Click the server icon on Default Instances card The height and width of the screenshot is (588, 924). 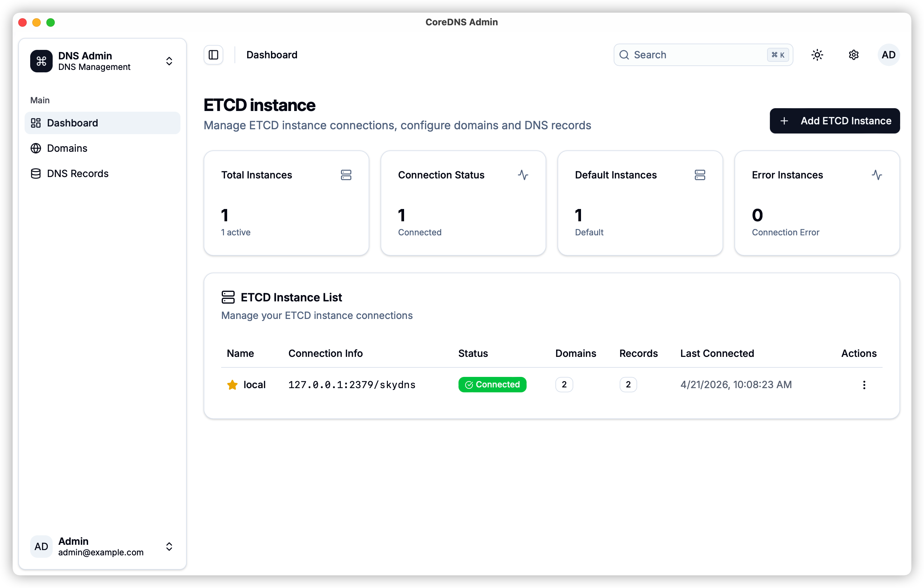tap(700, 175)
